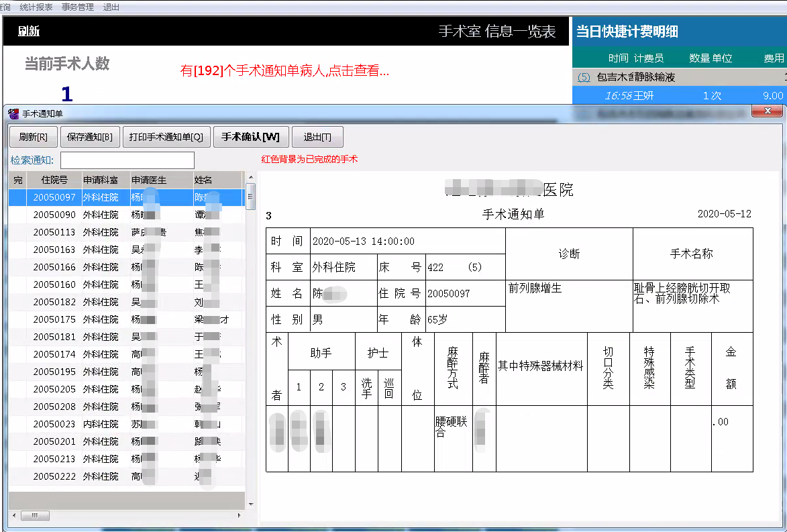This screenshot has width=787, height=532.
Task: Click red notice link about 192 surgery patients
Action: point(284,70)
